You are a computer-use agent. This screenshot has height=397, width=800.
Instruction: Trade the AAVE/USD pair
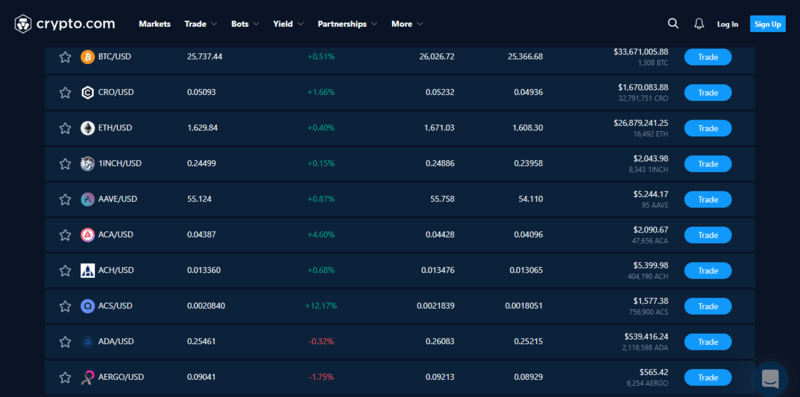point(708,200)
